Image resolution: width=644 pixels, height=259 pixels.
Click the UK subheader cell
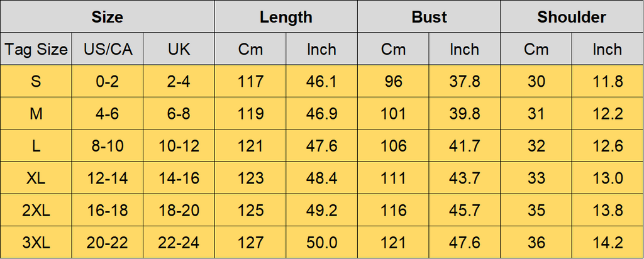pyautogui.click(x=179, y=49)
